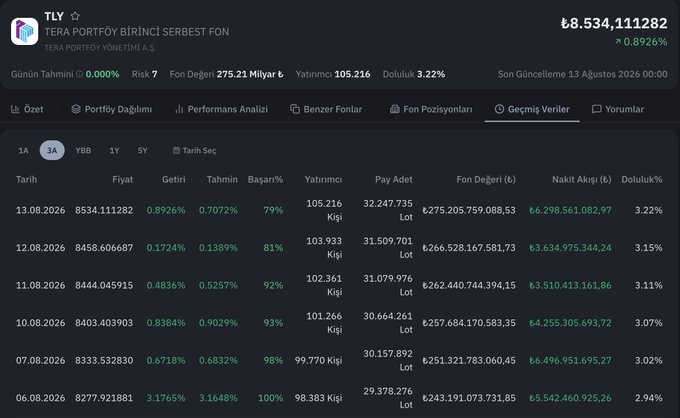Viewport: 680px width, 418px height.
Task: Open the Tarih Seç date picker
Action: [x=194, y=150]
